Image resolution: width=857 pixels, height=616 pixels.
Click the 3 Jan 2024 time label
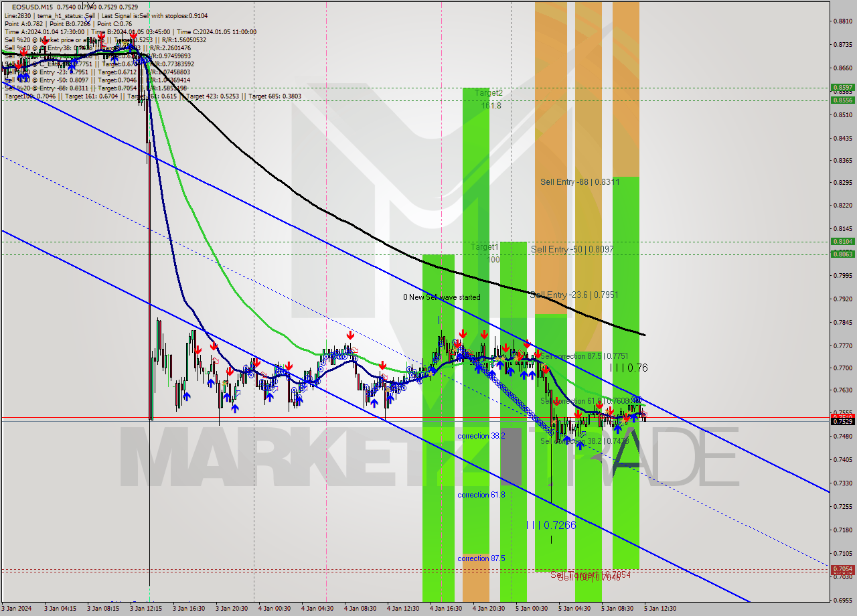(17, 609)
